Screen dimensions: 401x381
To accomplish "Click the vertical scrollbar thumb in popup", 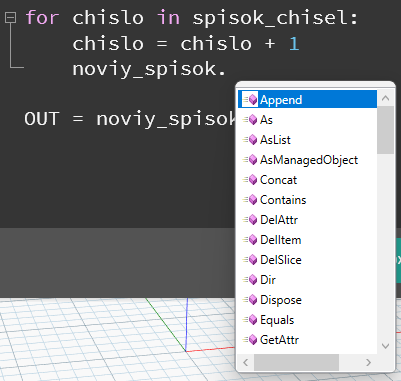I will 385,130.
